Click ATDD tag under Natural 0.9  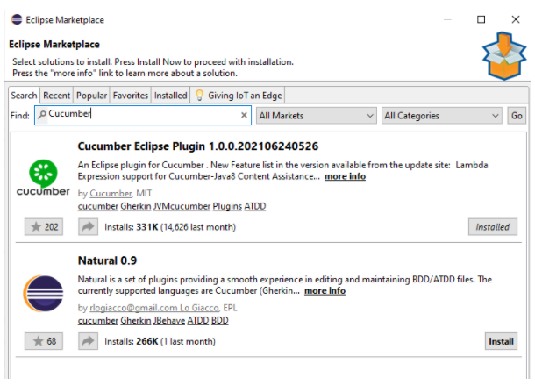(198, 321)
